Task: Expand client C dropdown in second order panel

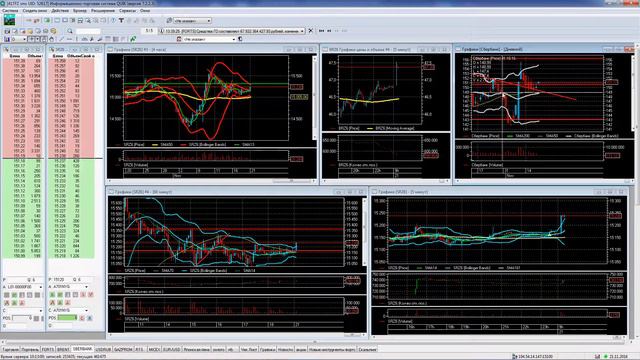Action: tap(86, 311)
